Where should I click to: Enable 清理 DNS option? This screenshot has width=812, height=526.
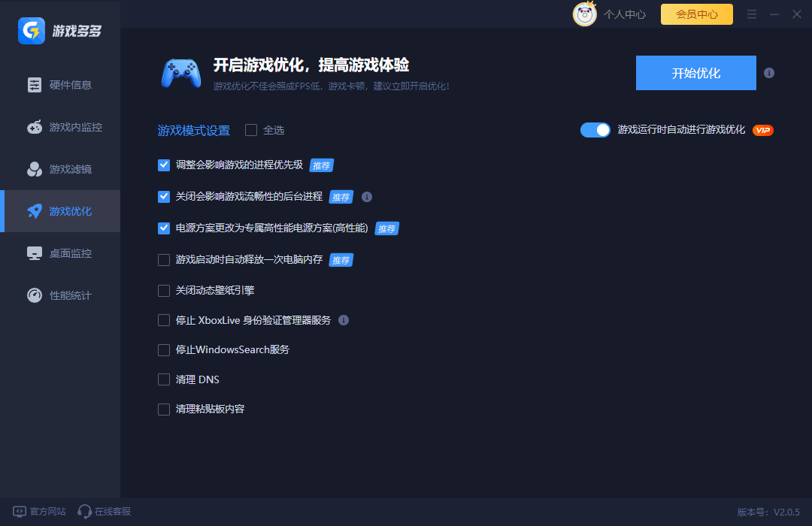[163, 379]
